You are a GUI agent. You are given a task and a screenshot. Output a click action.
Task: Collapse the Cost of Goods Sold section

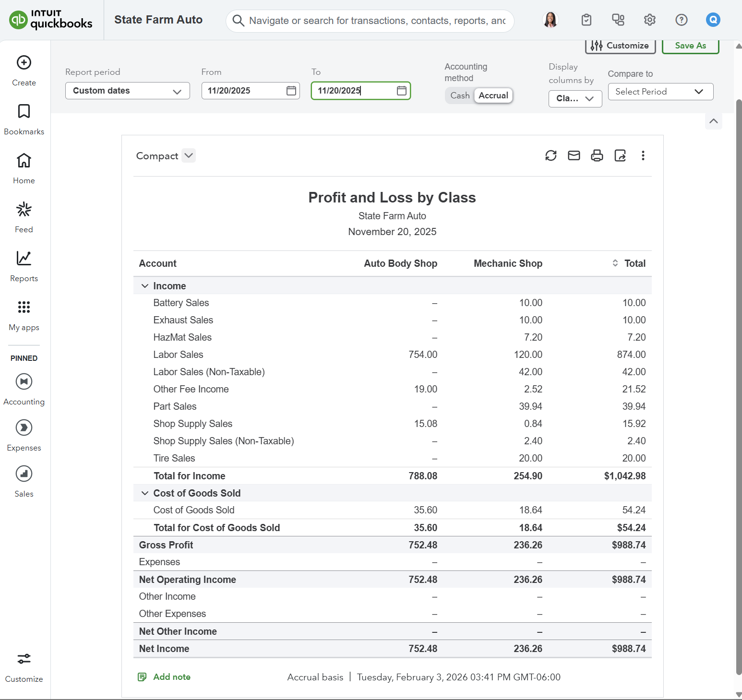click(x=145, y=493)
